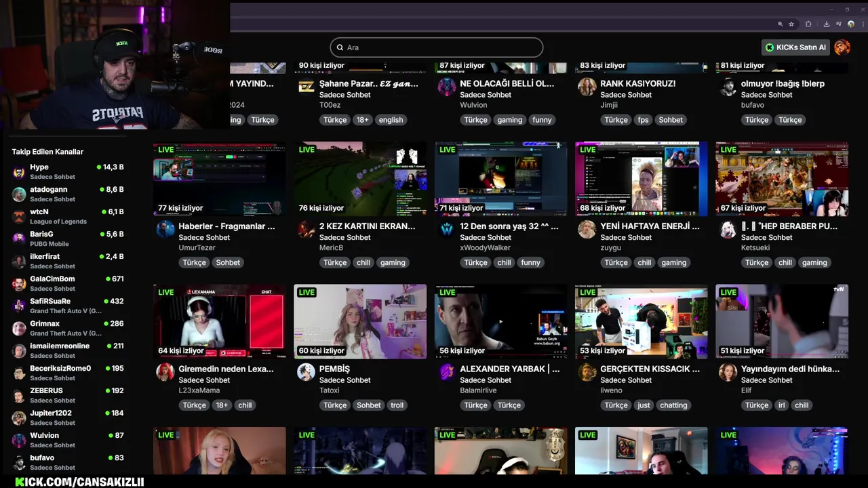Click Elif's avatar on Yayındayım dedi stream
This screenshot has height=488, width=868.
tap(728, 371)
